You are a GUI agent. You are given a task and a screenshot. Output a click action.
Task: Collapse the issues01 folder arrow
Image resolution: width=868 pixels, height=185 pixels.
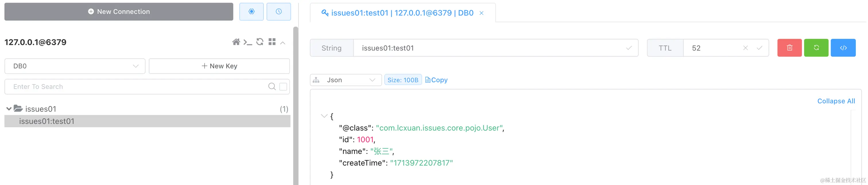pos(9,109)
